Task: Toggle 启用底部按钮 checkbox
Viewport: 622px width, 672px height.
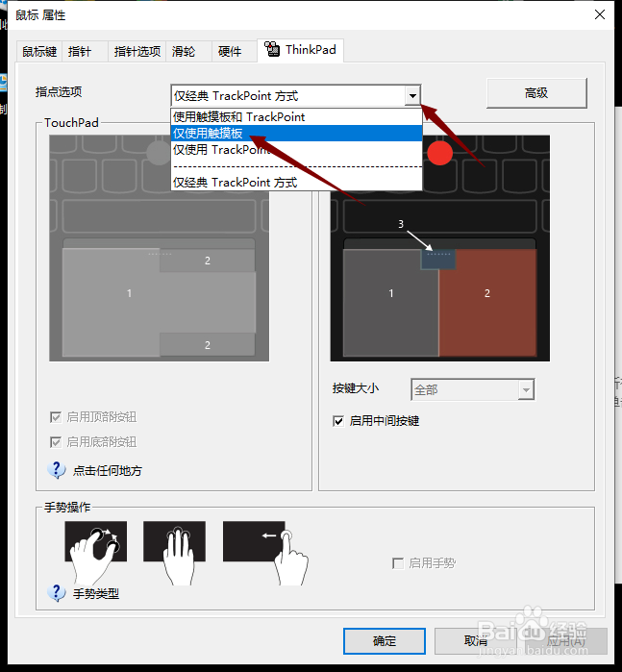Action: 56,442
